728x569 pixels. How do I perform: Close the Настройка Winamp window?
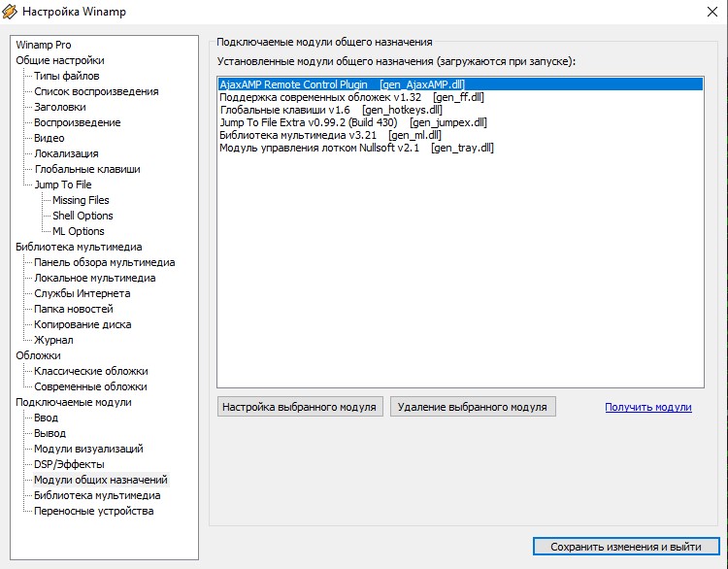coord(712,12)
